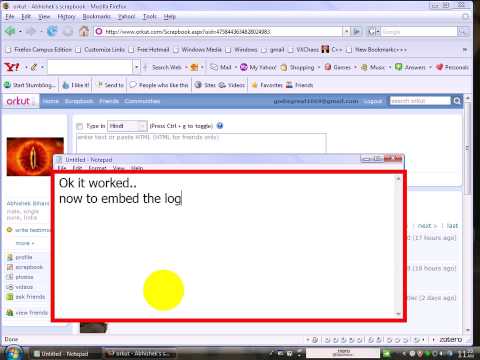Toggle the Type in checkbox
The width and height of the screenshot is (480, 360).
point(79,126)
